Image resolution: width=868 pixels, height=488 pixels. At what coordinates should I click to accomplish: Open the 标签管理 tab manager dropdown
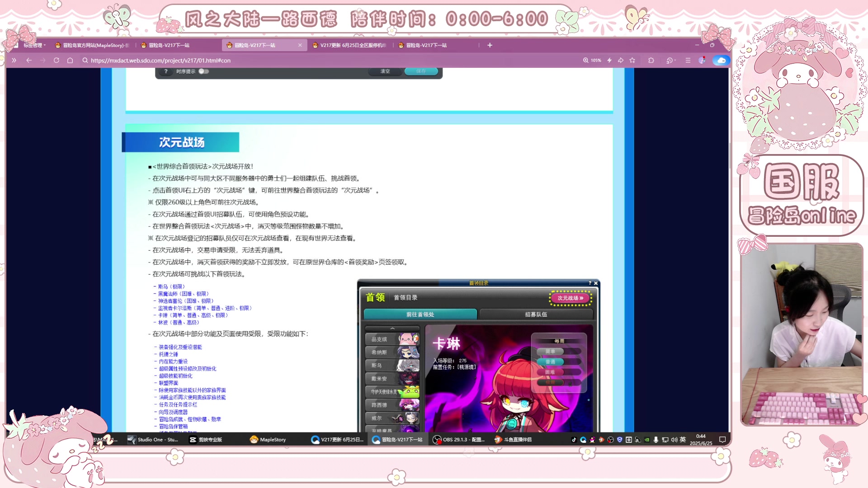tap(35, 45)
